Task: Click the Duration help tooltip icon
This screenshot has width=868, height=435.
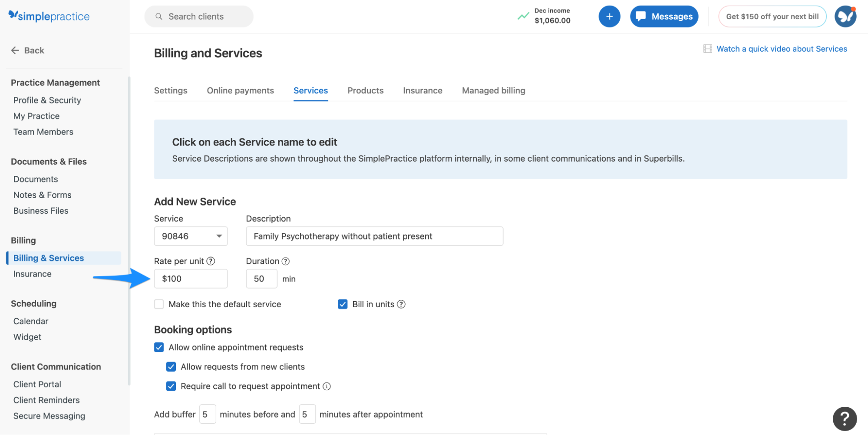Action: pyautogui.click(x=286, y=261)
